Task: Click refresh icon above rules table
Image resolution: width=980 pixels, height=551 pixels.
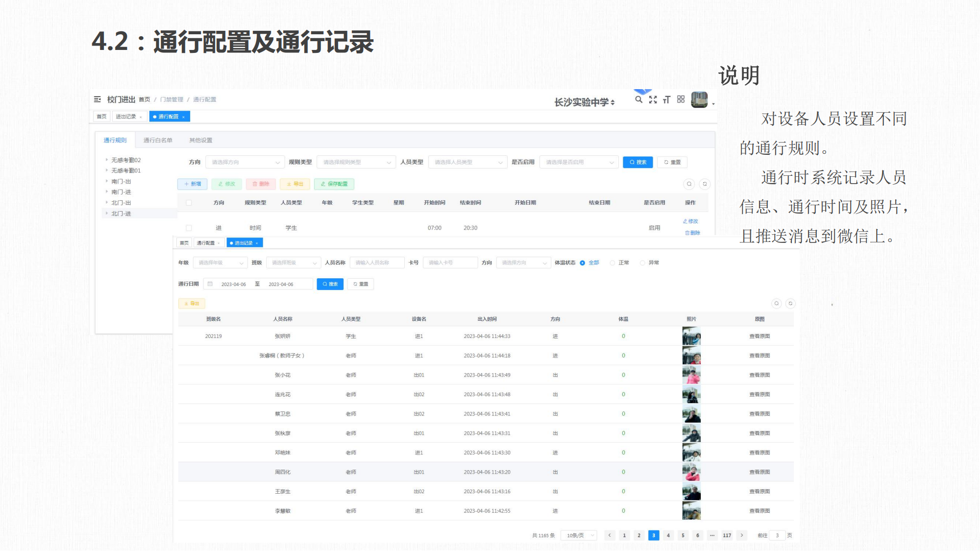Action: click(705, 184)
